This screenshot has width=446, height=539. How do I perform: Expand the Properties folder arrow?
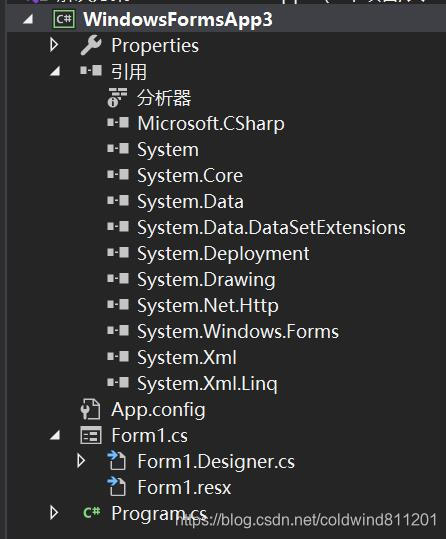pyautogui.click(x=54, y=45)
